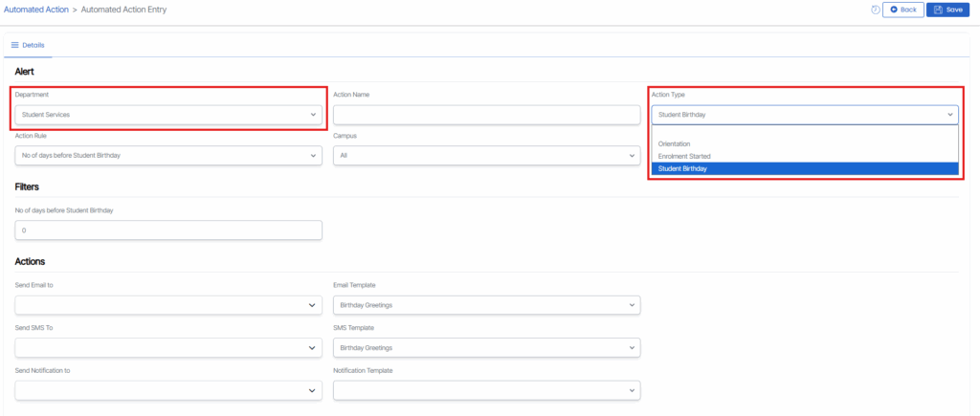
Task: Click the days before Student Birthday input
Action: pos(168,230)
